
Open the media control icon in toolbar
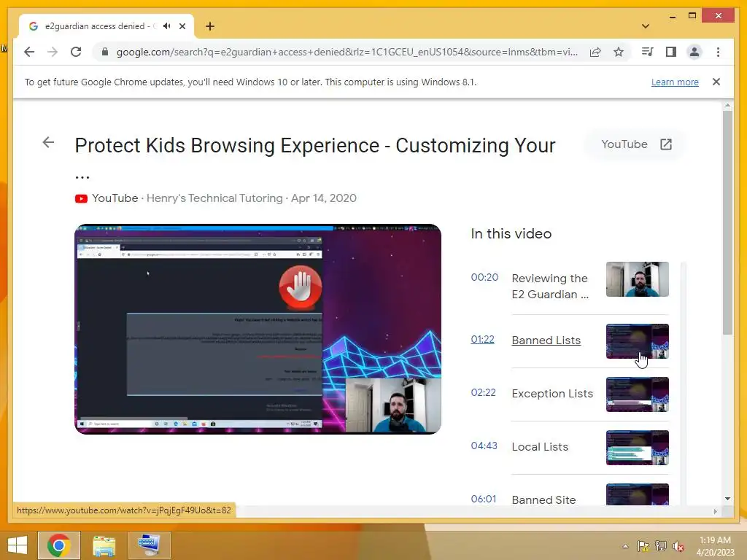(x=648, y=52)
